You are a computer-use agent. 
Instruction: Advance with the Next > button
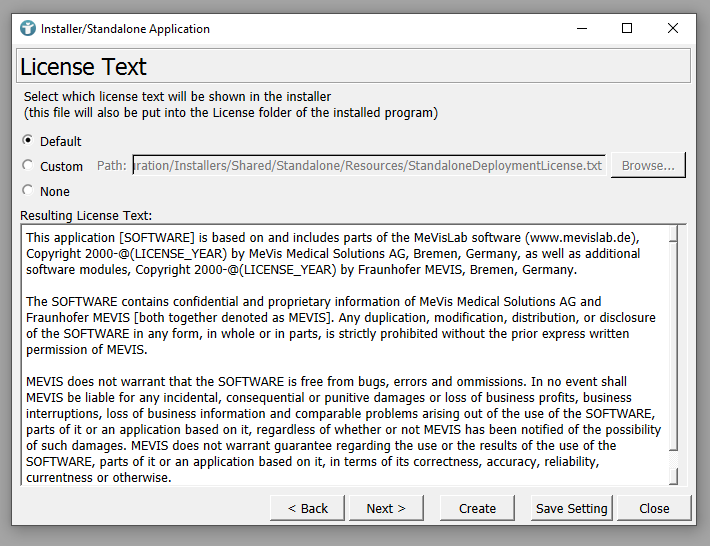coord(385,508)
